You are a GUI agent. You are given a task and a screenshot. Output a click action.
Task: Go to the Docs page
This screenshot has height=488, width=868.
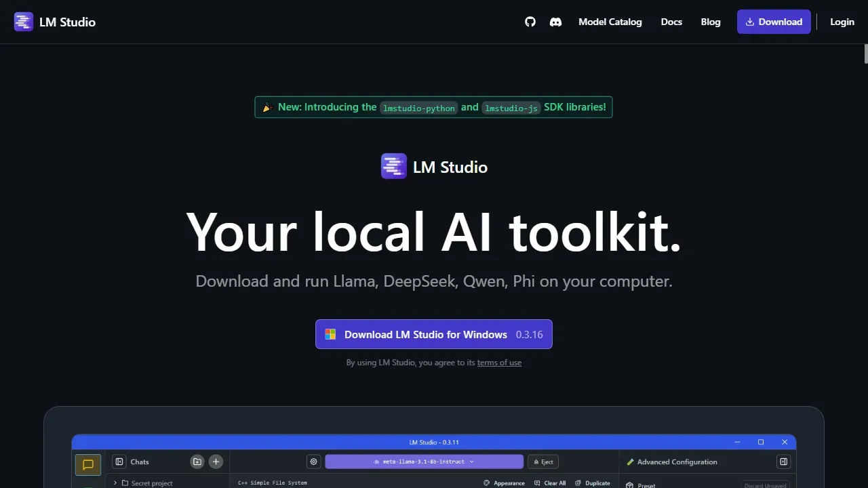click(671, 22)
